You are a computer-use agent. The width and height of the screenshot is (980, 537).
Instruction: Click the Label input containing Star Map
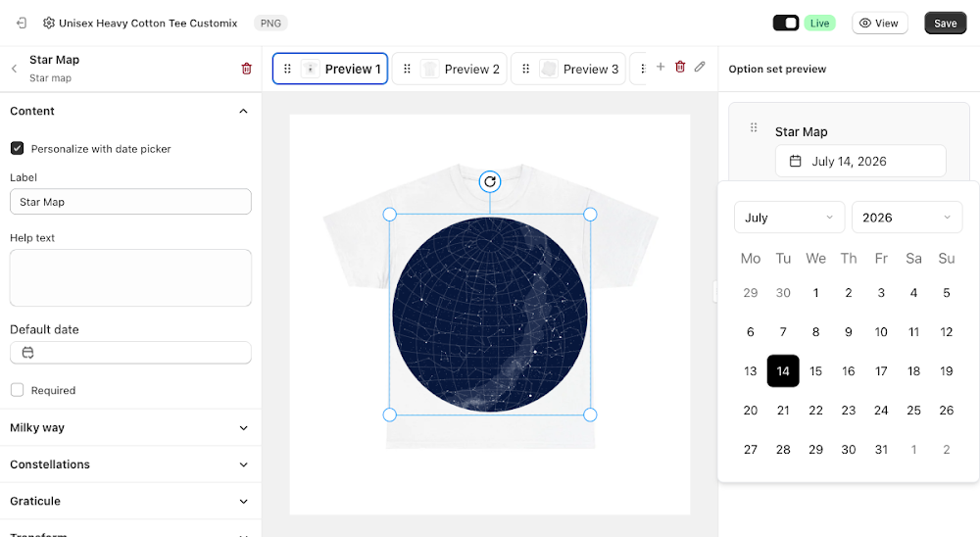[x=130, y=202]
